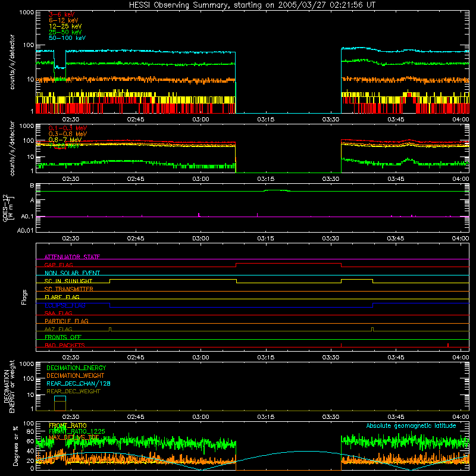Click the ATTENUATOR_STATE flag label
Screen dimensions: 476x476
point(72,257)
